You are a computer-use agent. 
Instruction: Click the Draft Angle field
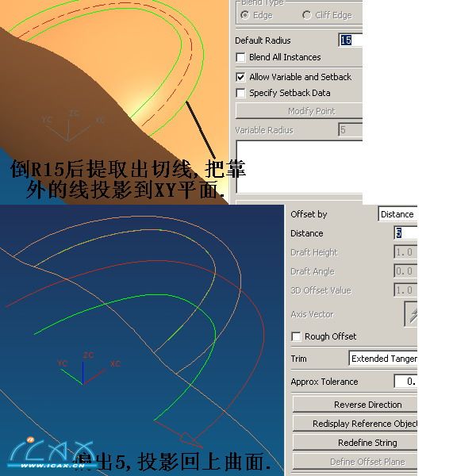point(405,271)
